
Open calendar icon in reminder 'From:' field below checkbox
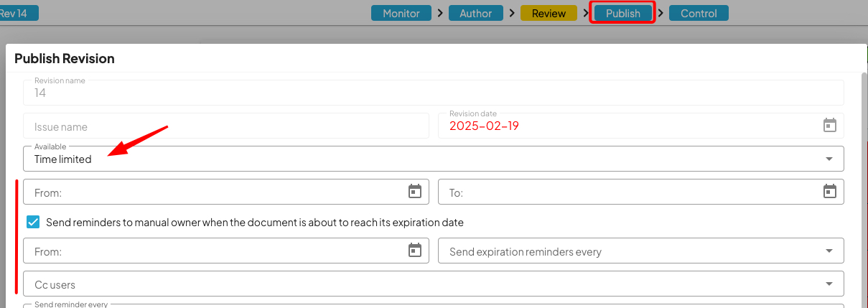click(414, 251)
